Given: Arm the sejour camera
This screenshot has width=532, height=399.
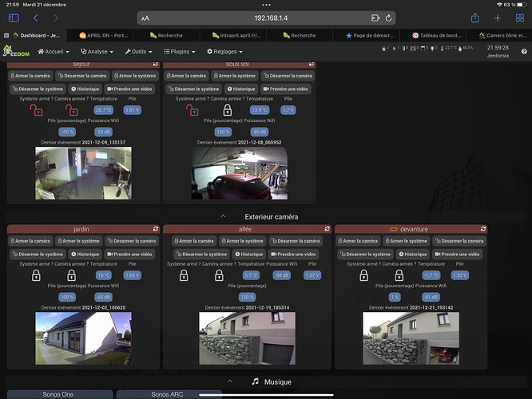Looking at the screenshot, I should point(30,76).
